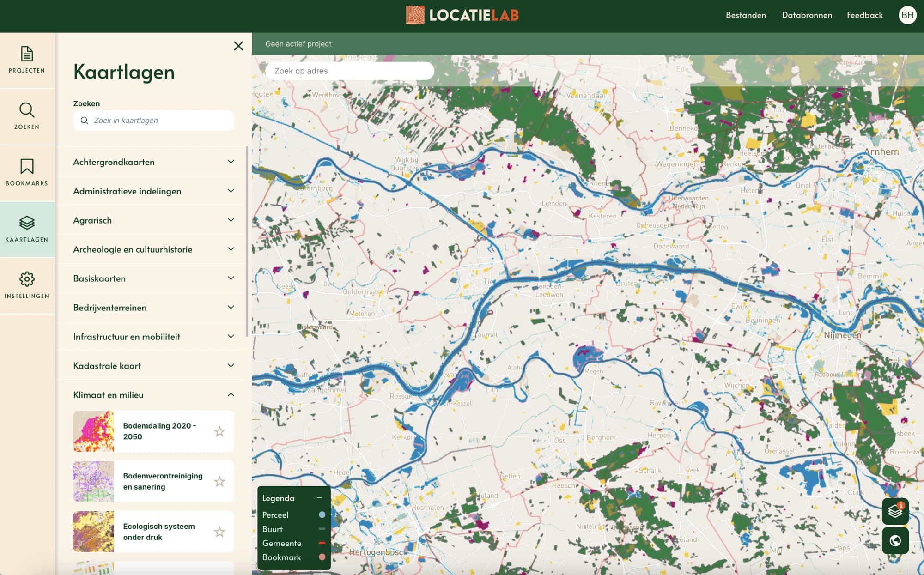The width and height of the screenshot is (924, 575).
Task: Select the Zoeken icon in the sidebar
Action: tap(27, 116)
